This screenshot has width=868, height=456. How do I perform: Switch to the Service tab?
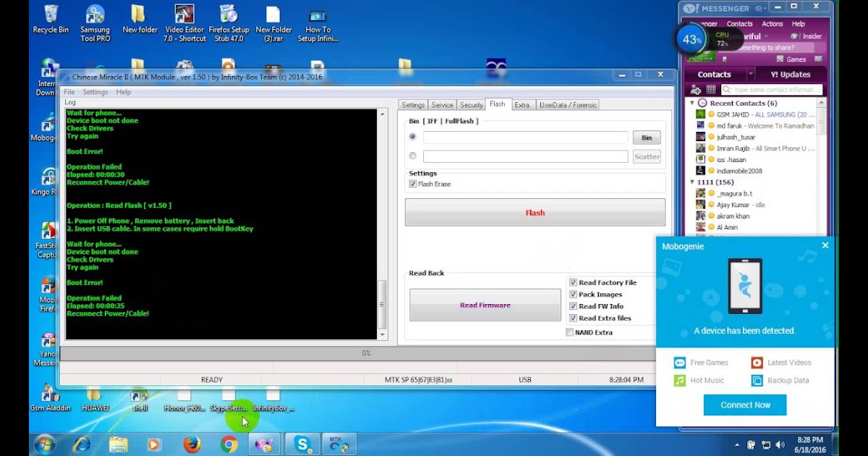point(442,105)
